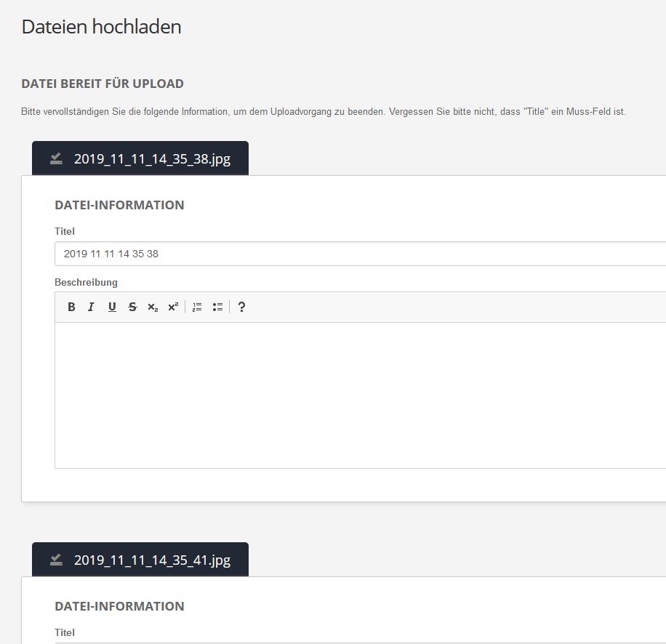Insert a bulleted list
This screenshot has height=644, width=666.
[217, 307]
